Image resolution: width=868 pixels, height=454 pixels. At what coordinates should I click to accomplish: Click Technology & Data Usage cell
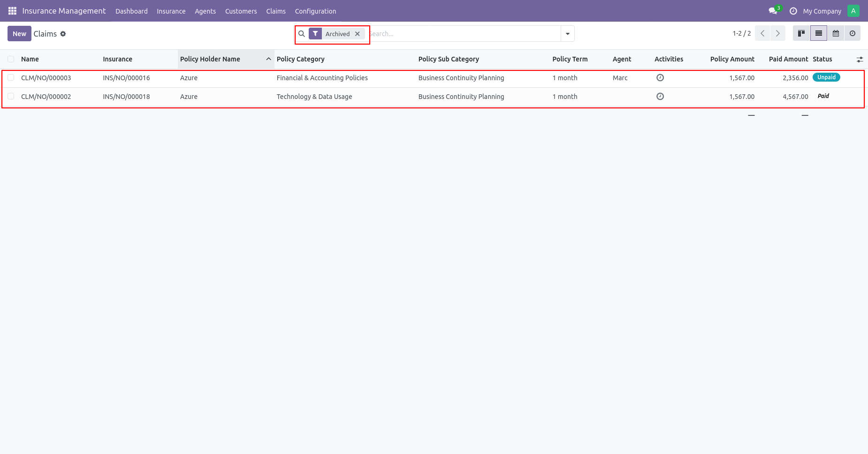click(314, 97)
